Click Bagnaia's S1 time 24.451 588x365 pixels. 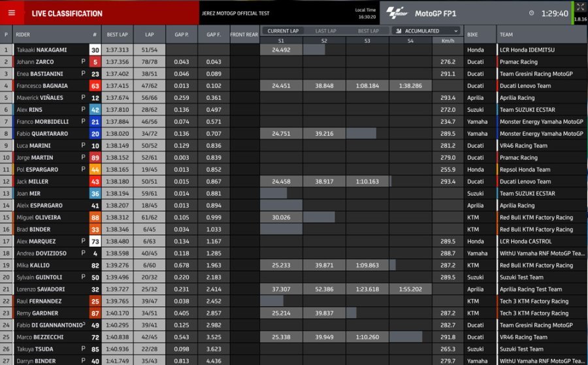click(281, 86)
